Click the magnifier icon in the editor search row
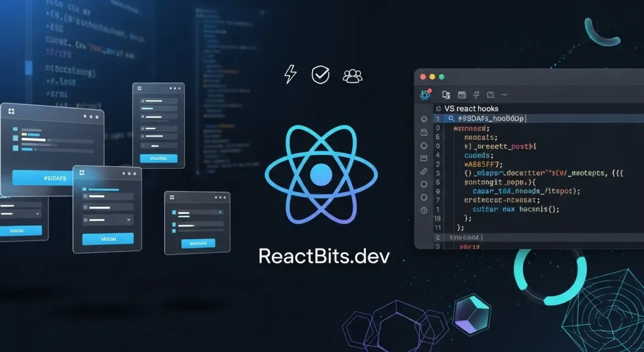The height and width of the screenshot is (352, 644). click(452, 118)
